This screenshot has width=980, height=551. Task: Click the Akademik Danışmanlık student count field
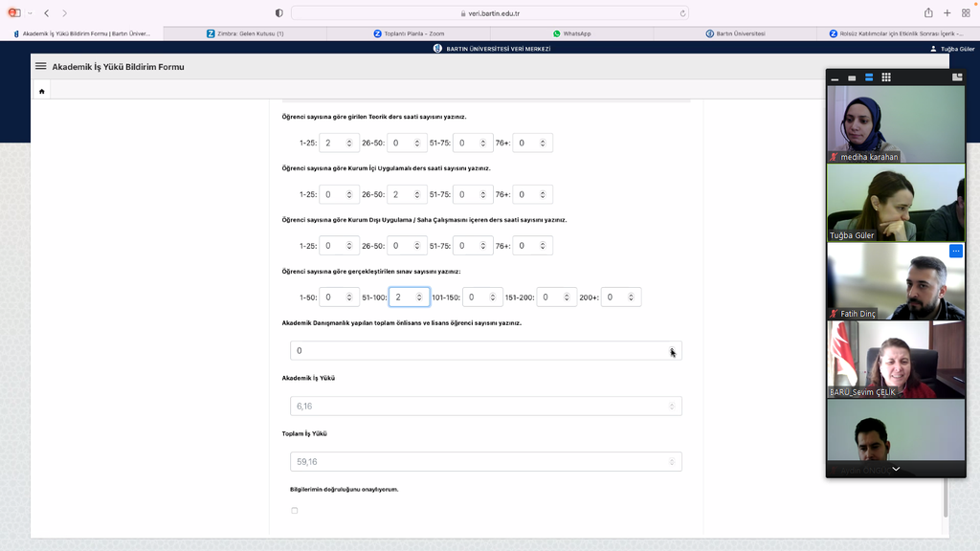pyautogui.click(x=479, y=351)
